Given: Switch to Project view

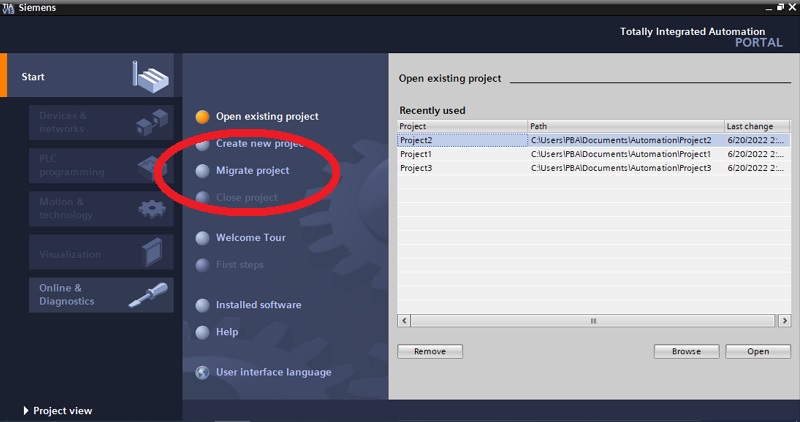Looking at the screenshot, I should tap(58, 410).
